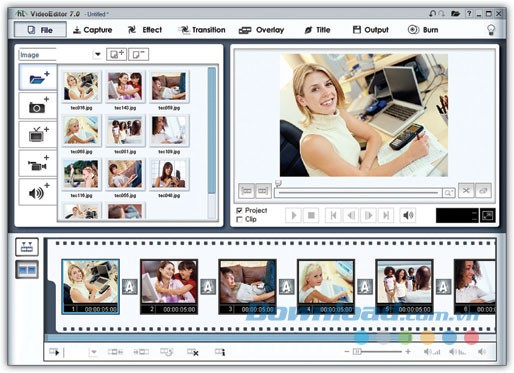The image size is (514, 373).
Task: Click the black timecode display
Action: pos(457,216)
